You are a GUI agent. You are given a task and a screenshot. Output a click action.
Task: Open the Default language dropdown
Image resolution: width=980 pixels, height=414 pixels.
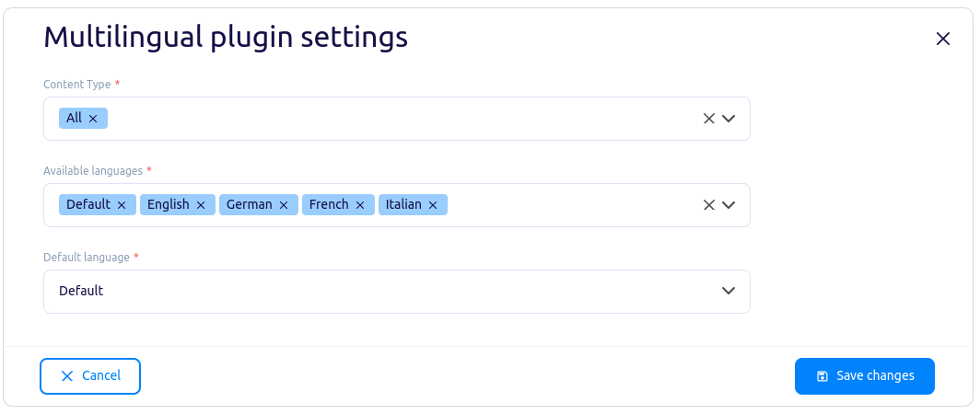tap(729, 291)
